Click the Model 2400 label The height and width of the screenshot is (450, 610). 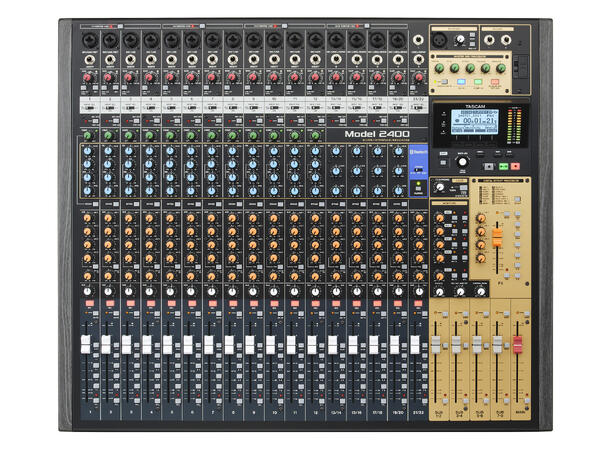pyautogui.click(x=377, y=134)
